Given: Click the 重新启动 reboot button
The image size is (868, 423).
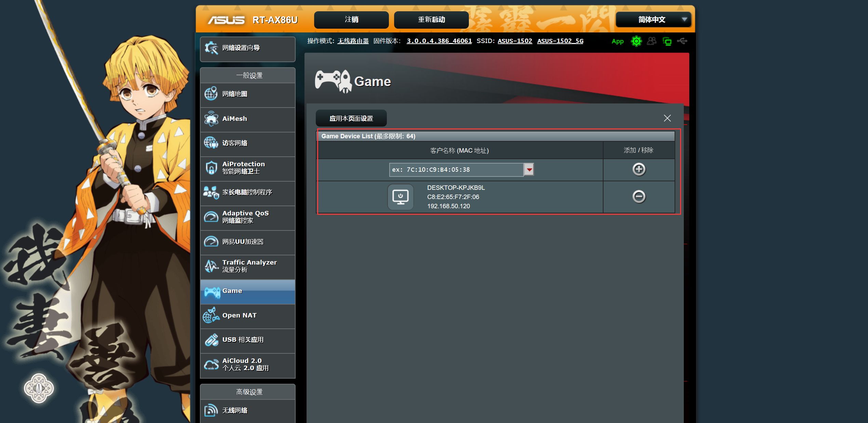Looking at the screenshot, I should (431, 19).
